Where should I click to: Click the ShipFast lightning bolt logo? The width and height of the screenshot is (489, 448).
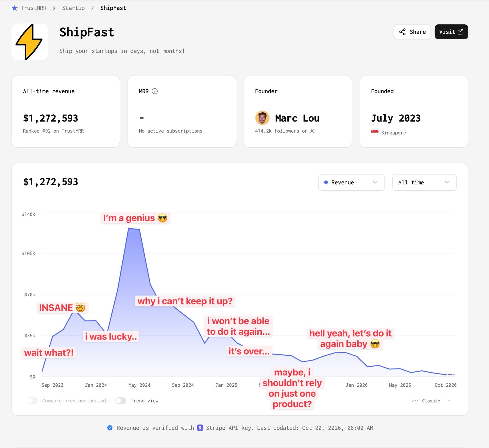[30, 42]
